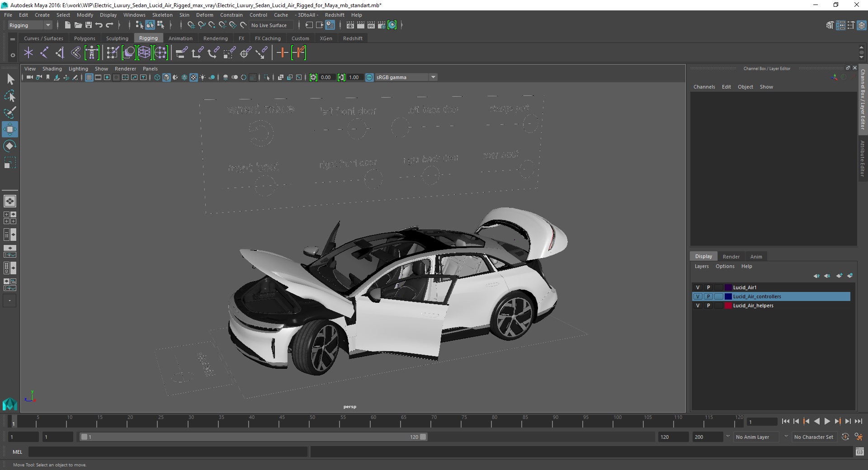
Task: Open the Quick Rig human figure icon
Action: point(92,53)
